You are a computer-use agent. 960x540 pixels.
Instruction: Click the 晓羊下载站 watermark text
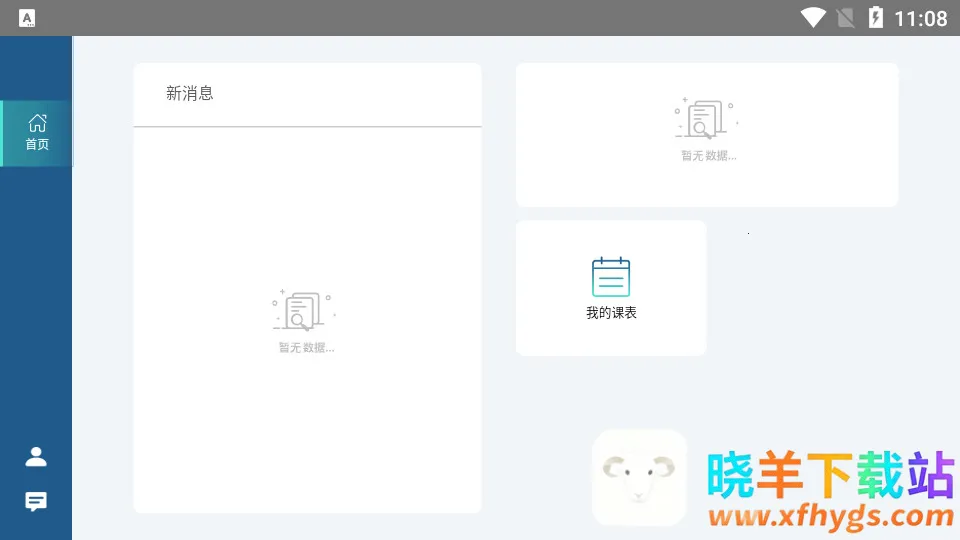click(830, 474)
